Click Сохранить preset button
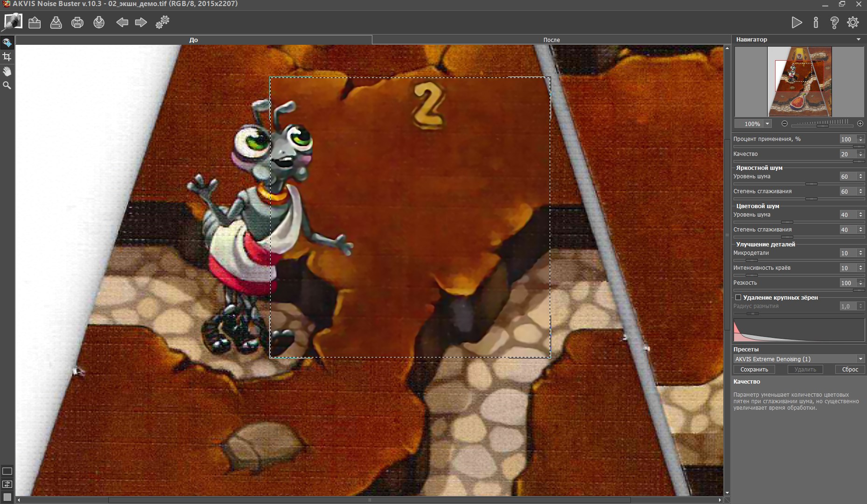Viewport: 867px width, 504px height. tap(754, 370)
